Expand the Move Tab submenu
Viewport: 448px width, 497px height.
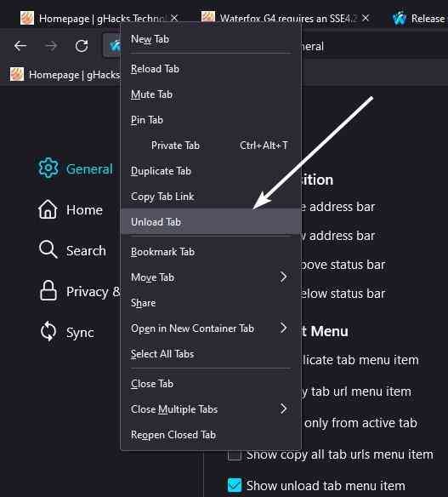click(211, 277)
